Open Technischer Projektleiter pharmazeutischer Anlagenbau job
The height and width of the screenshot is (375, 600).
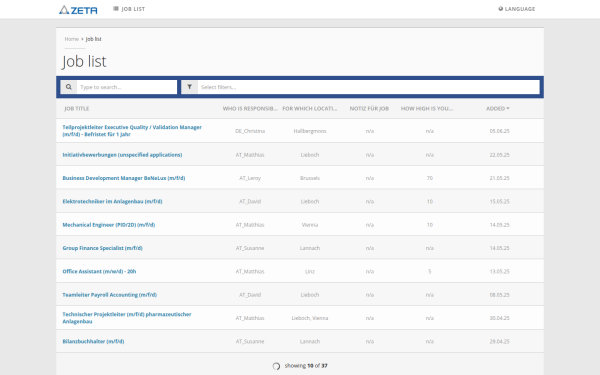pos(127,318)
